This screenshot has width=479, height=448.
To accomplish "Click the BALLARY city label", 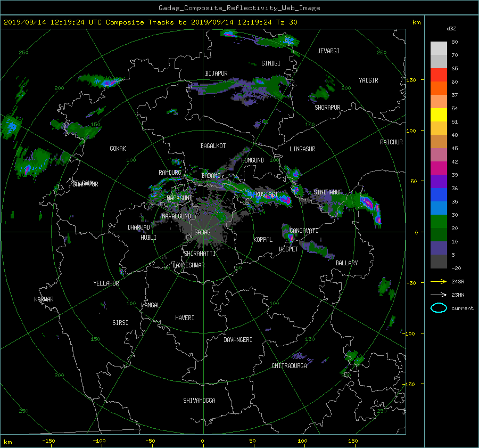I will pyautogui.click(x=346, y=263).
